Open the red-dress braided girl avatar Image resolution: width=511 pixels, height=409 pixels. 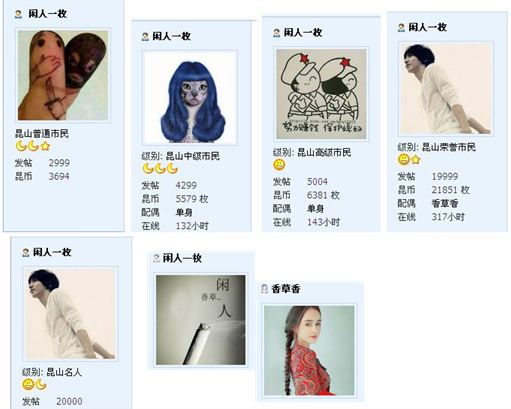point(309,350)
